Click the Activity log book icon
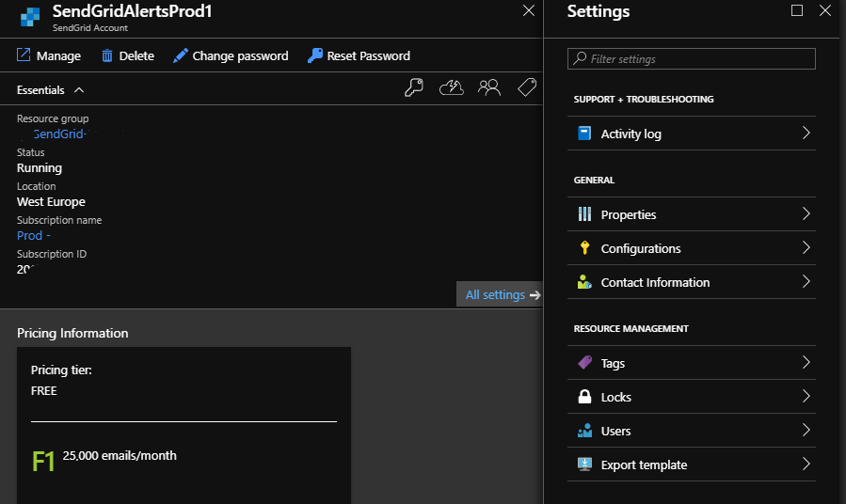The height and width of the screenshot is (504, 846). 584,134
